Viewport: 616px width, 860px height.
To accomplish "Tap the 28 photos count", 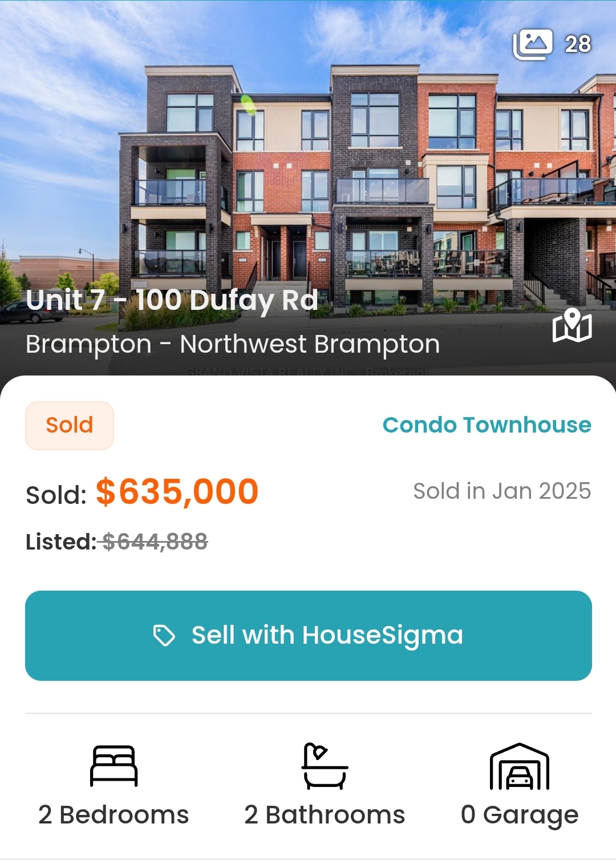I will [x=578, y=44].
